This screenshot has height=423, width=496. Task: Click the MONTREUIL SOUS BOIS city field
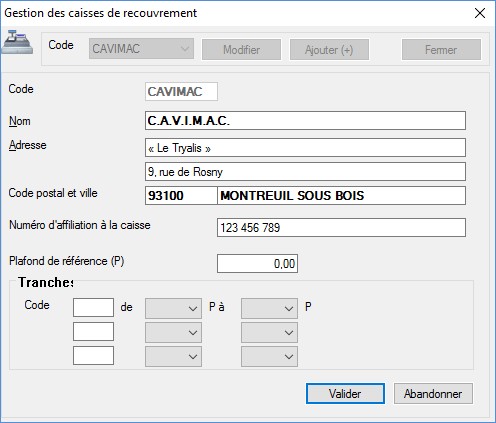[342, 196]
